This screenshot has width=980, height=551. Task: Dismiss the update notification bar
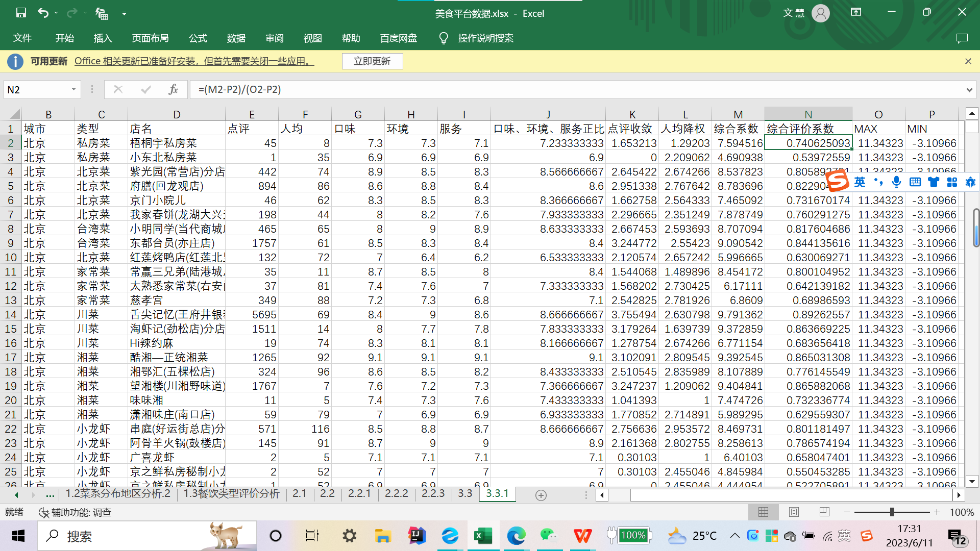[968, 61]
